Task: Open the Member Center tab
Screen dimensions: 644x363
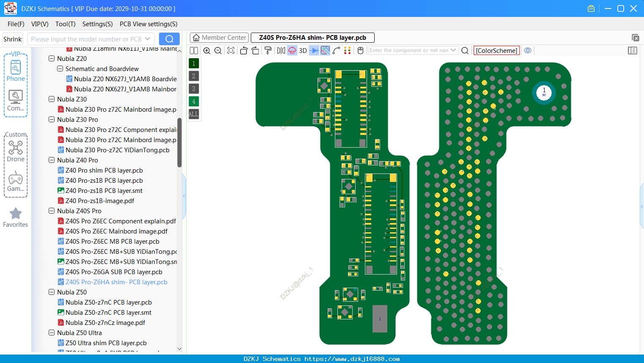Action: pyautogui.click(x=219, y=38)
